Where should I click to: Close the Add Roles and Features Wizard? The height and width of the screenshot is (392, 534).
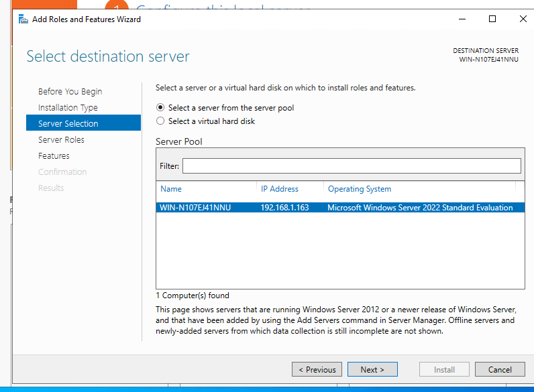click(x=523, y=19)
